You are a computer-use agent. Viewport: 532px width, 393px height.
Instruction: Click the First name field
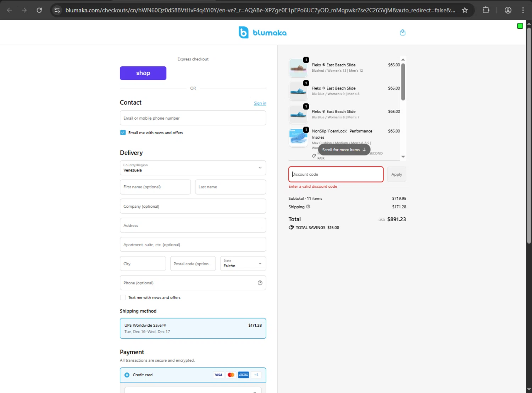(x=155, y=187)
